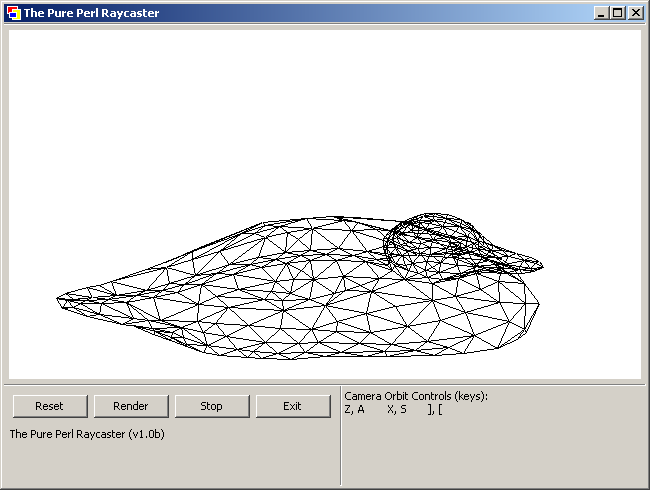
Task: Click the duck wireframe model in canvas
Action: pyautogui.click(x=299, y=286)
